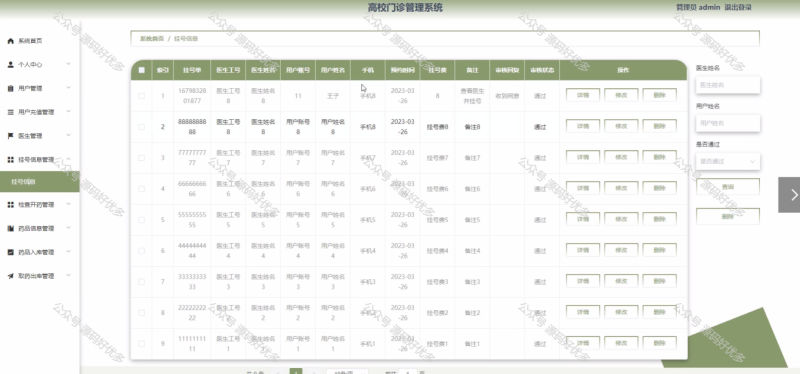Check the checkbox for row 5 (5555555555)
This screenshot has width=800, height=374.
142,220
